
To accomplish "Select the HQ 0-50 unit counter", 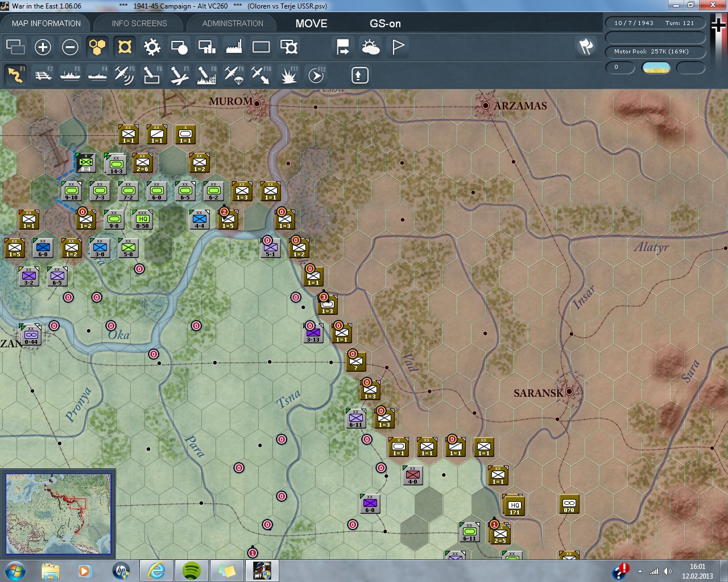I will pyautogui.click(x=142, y=219).
